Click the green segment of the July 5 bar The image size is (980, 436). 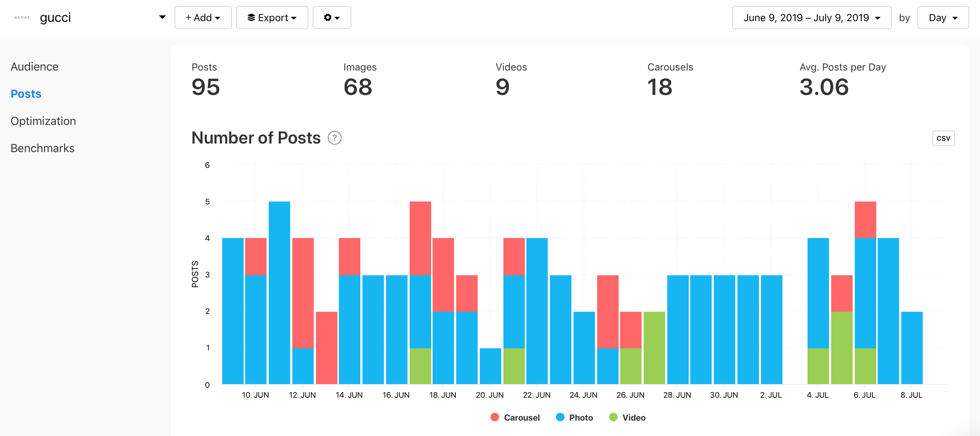[x=842, y=348]
